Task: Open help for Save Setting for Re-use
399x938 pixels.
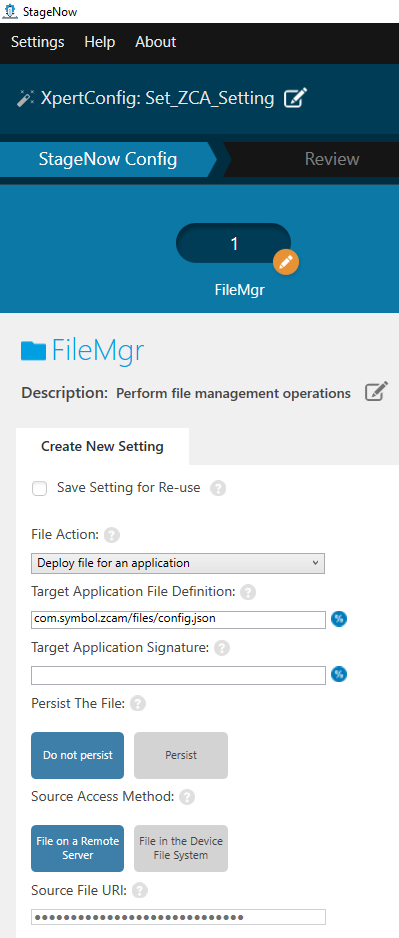Action: (218, 489)
